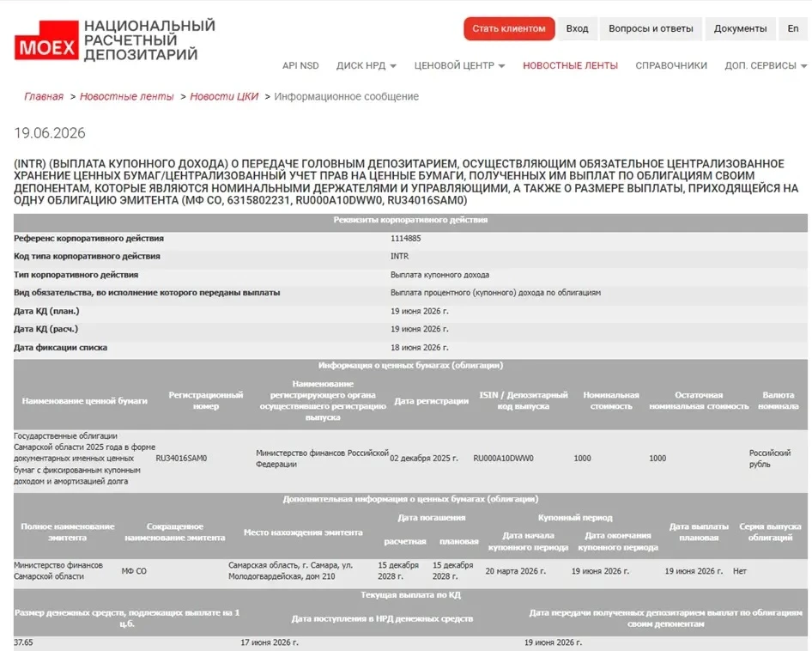Click payment amount 37.65
The image size is (812, 651).
point(23,642)
